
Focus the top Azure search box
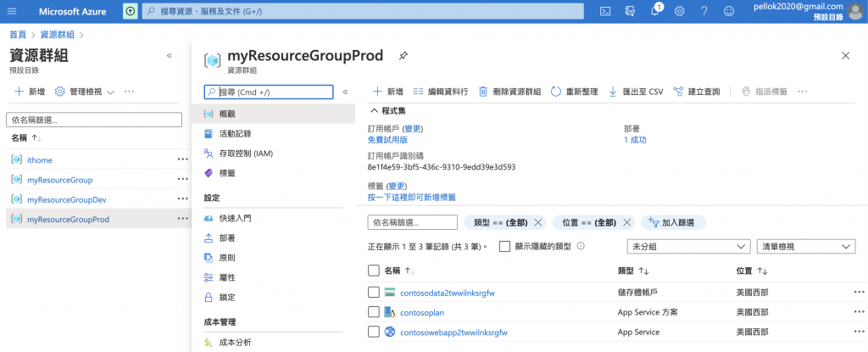pos(363,11)
